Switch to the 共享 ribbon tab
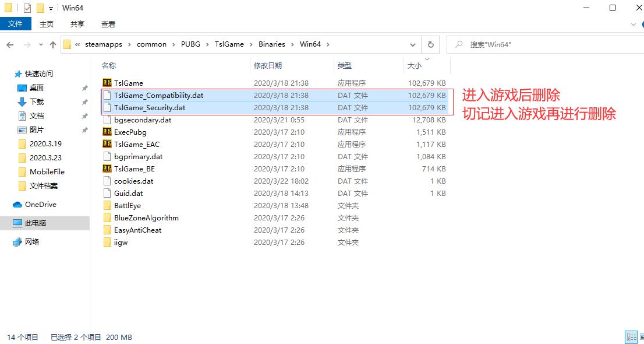 coord(77,24)
